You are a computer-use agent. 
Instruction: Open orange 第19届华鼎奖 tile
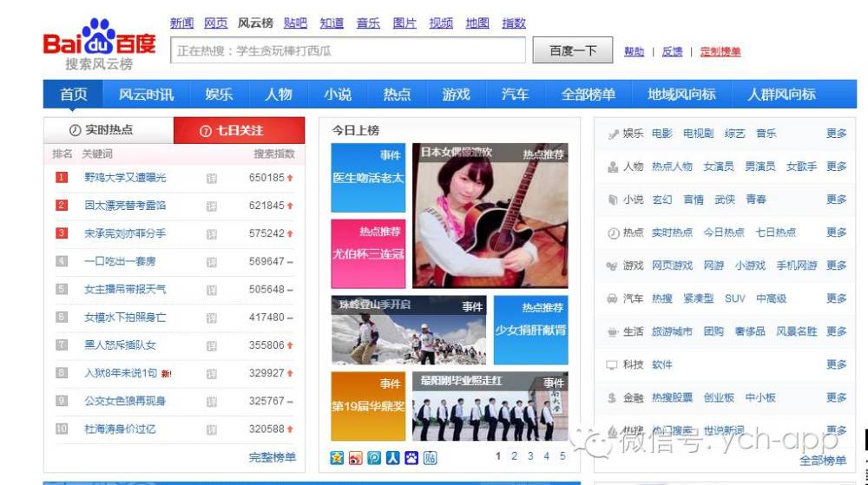[x=368, y=406]
